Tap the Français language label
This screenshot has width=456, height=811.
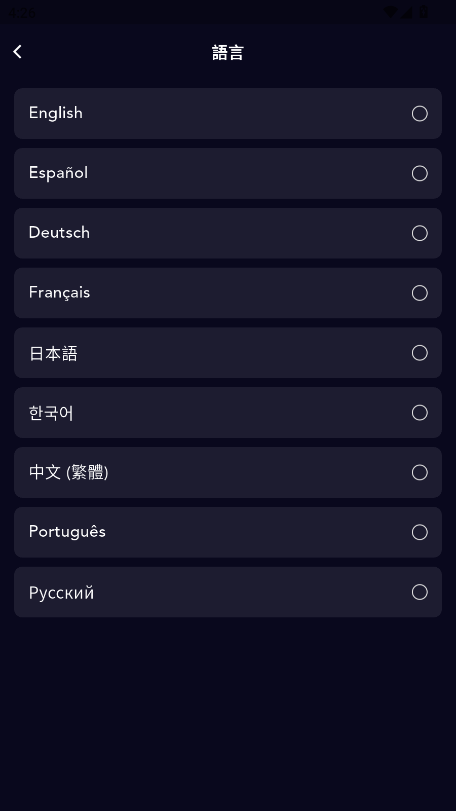coord(59,293)
